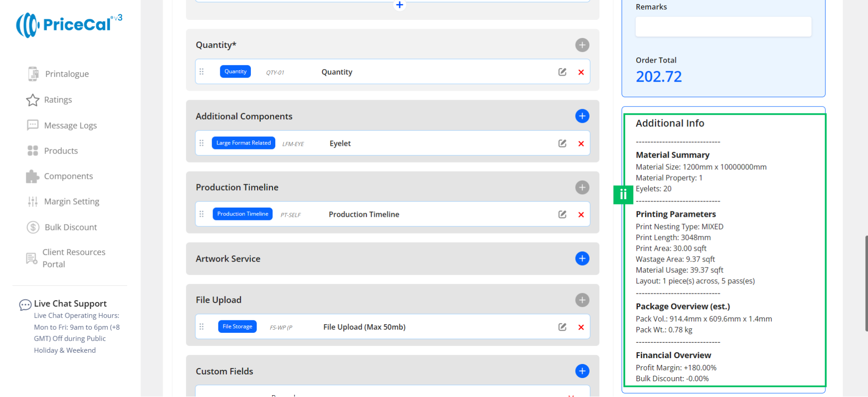
Task: Open the edit icon for File Upload
Action: (x=562, y=327)
